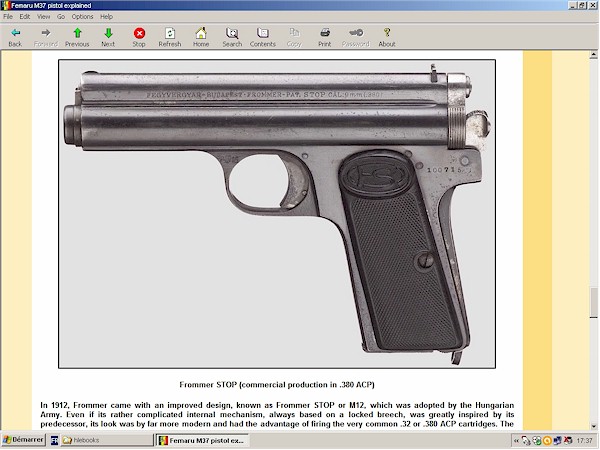Screen dimensions: 600x450
Task: Open the Search tool
Action: point(232,37)
